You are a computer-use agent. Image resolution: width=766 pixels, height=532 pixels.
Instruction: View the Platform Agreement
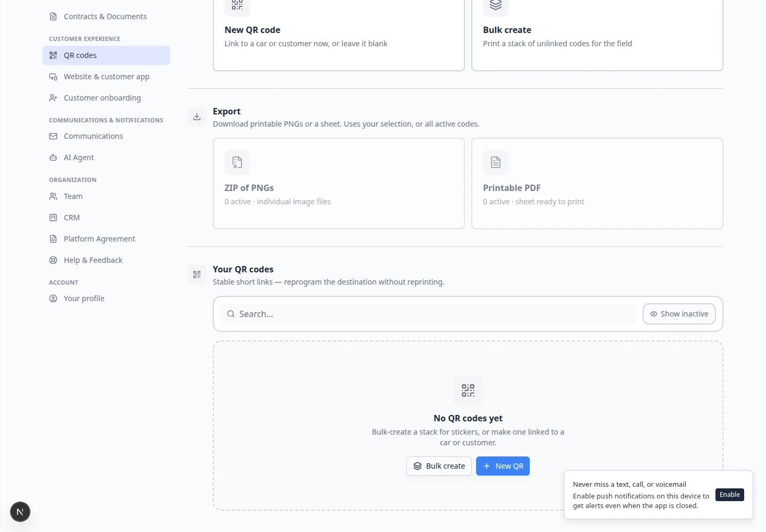click(x=106, y=239)
